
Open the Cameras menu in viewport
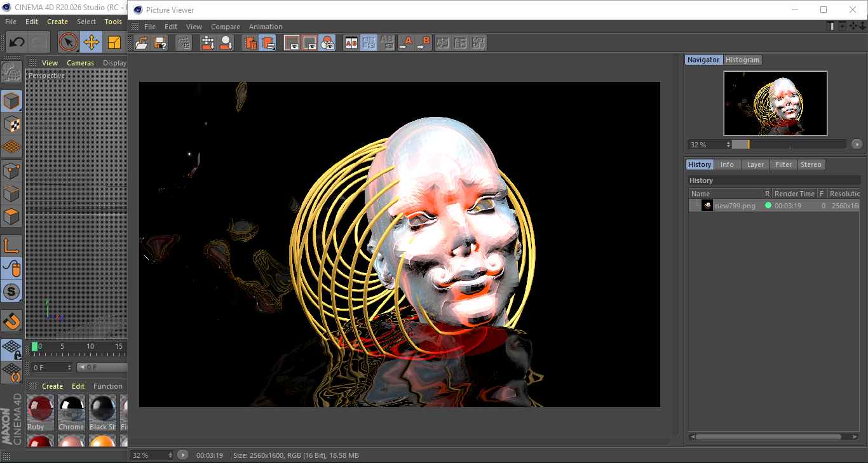tap(80, 63)
